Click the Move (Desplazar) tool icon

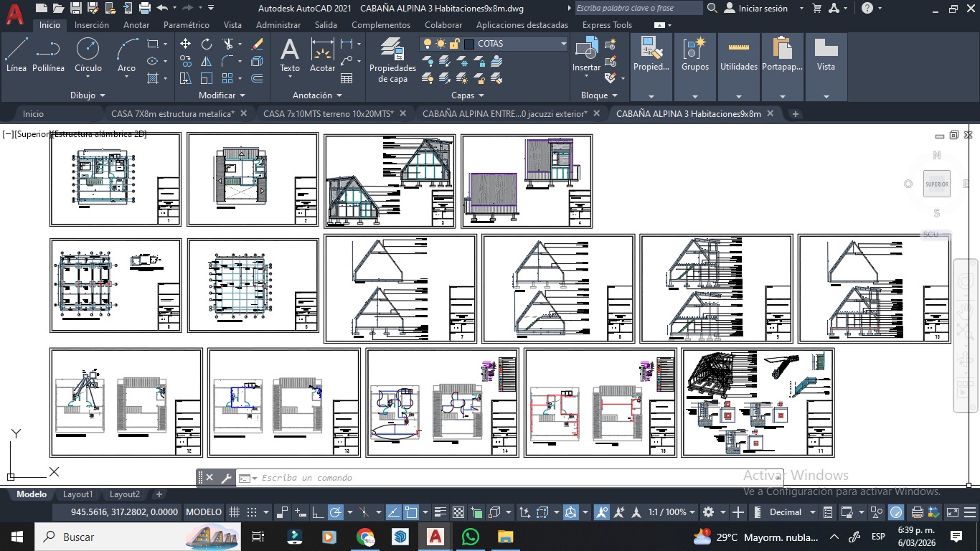tap(185, 44)
